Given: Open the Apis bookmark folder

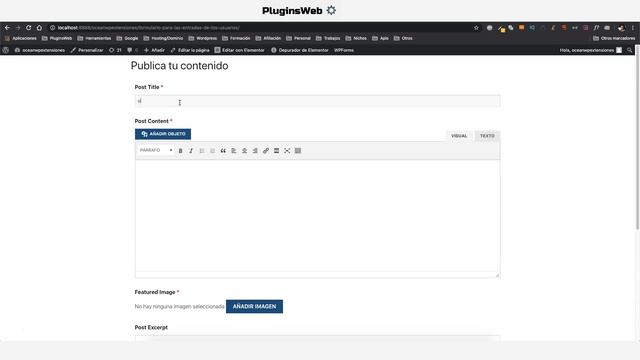Looking at the screenshot, I should coord(380,38).
